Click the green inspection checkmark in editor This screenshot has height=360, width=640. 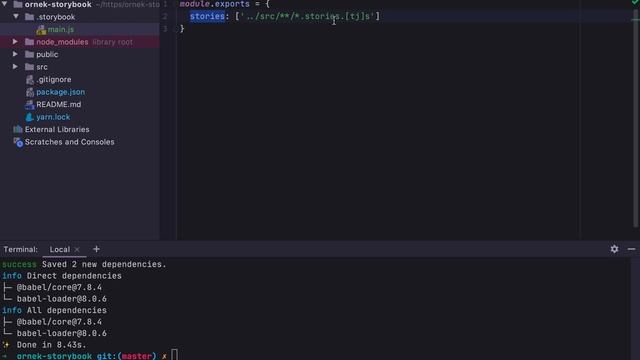(635, 3)
